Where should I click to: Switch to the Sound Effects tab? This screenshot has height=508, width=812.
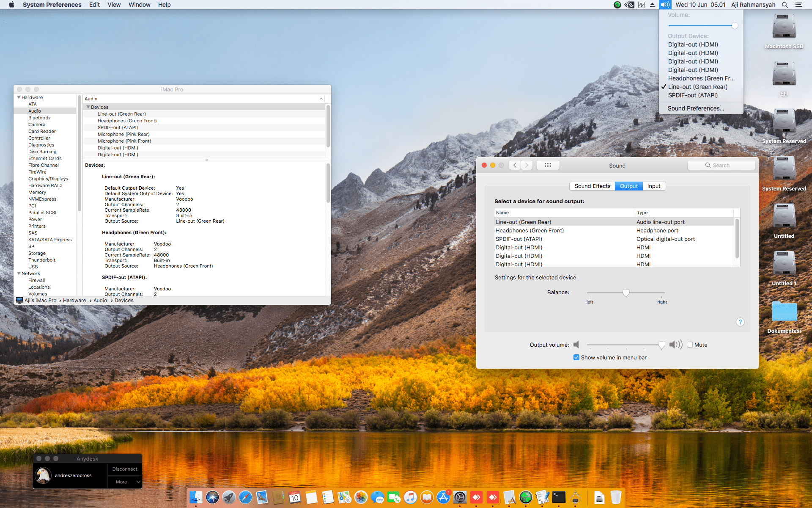click(592, 186)
